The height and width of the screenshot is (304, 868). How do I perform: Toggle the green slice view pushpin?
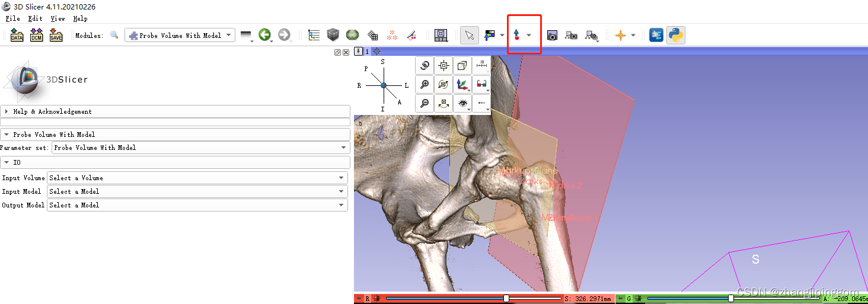point(620,299)
